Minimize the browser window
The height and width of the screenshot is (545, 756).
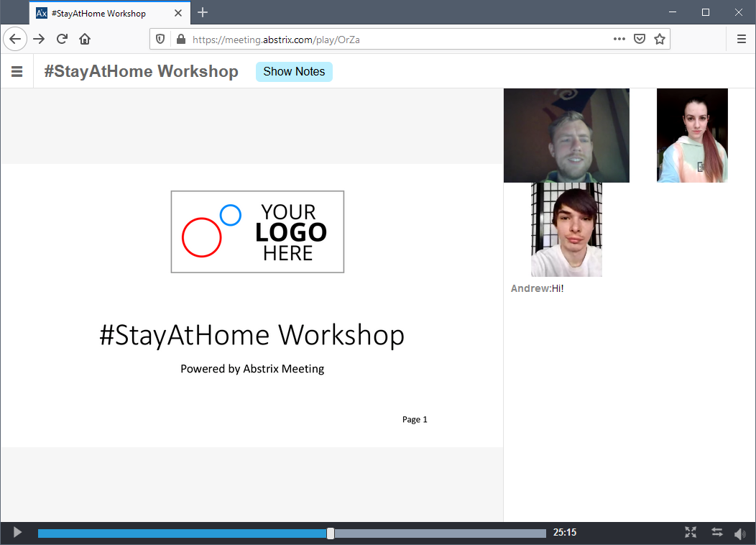point(673,12)
